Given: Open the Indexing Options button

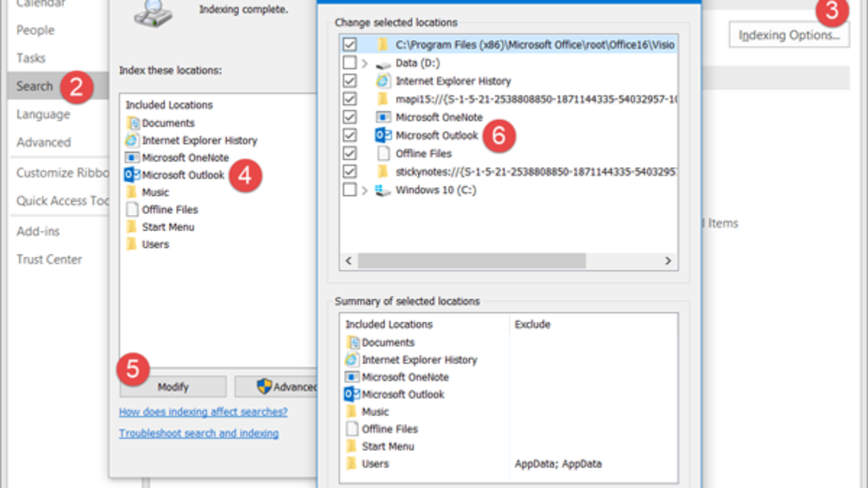Looking at the screenshot, I should (x=789, y=35).
